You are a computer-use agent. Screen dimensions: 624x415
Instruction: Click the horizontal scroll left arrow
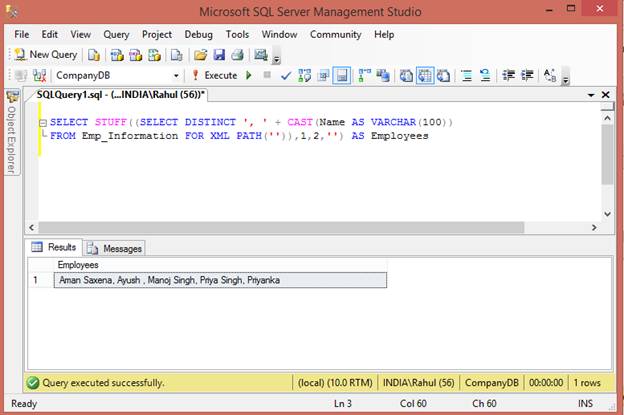(x=32, y=228)
